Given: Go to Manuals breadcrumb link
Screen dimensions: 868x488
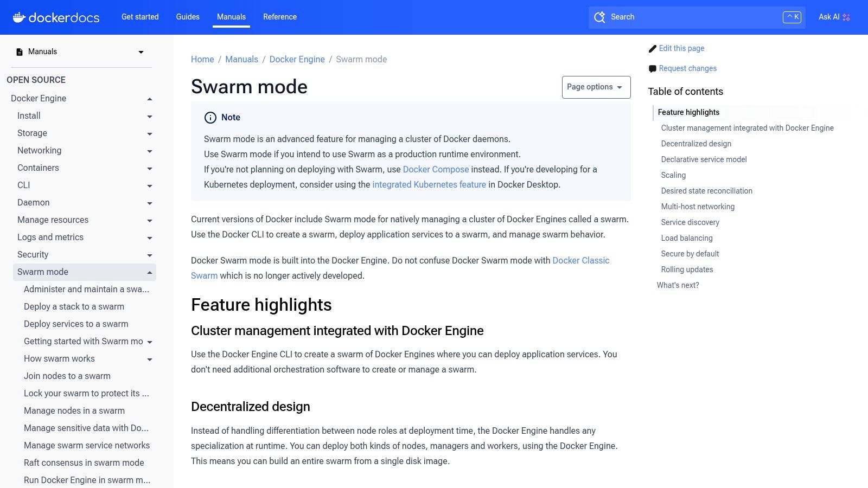Looking at the screenshot, I should (x=241, y=59).
